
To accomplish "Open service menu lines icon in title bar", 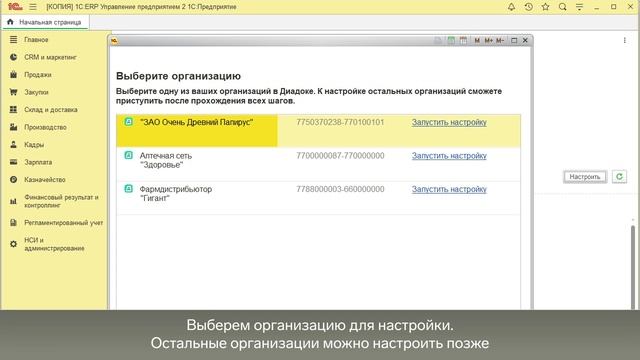I will (x=579, y=7).
